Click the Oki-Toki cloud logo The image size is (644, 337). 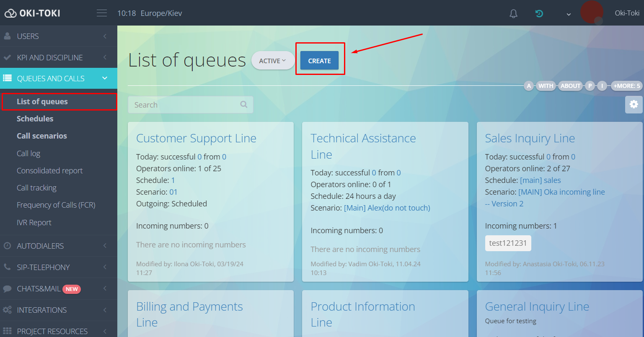32,13
